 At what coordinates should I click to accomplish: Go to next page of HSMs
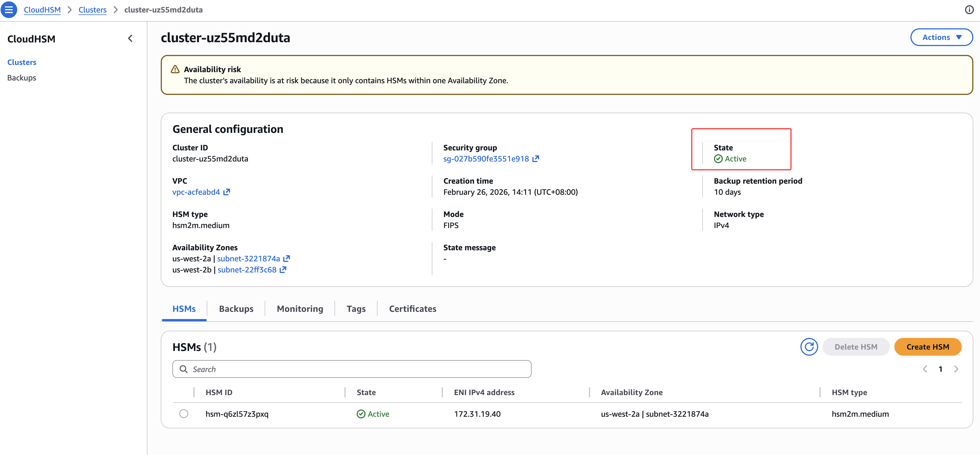pos(956,369)
